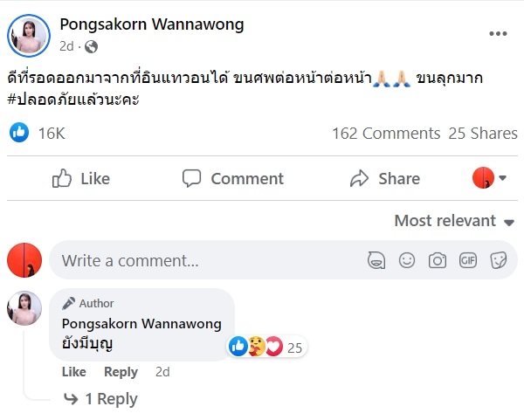The image size is (524, 420).
Task: Open the three-dot post options menu
Action: [498, 34]
